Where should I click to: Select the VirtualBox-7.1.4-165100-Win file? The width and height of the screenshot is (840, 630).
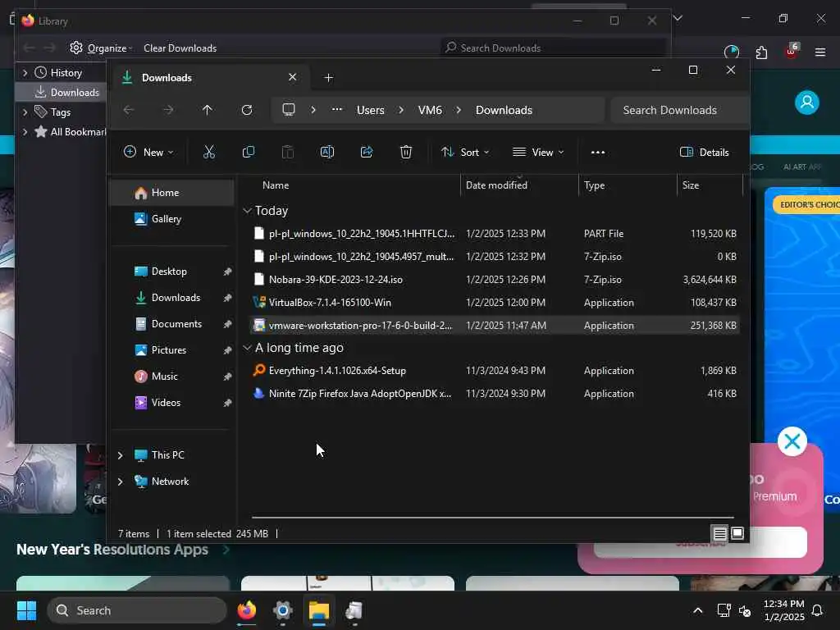pyautogui.click(x=494, y=302)
